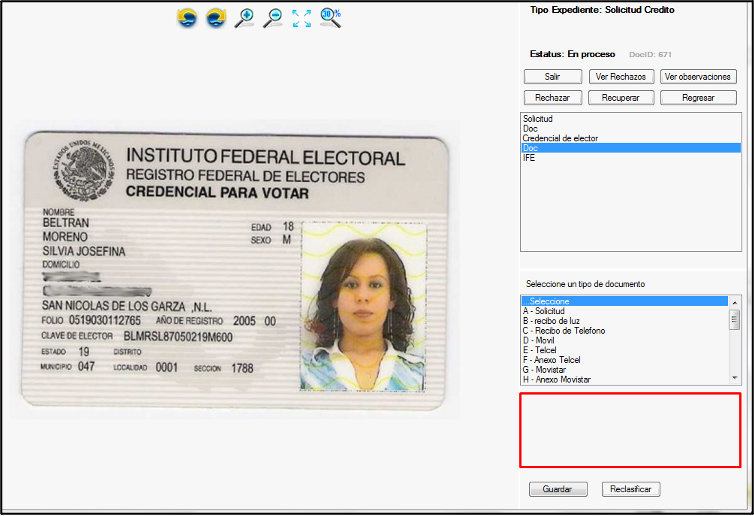Rotate the image left
The width and height of the screenshot is (754, 516).
click(187, 17)
